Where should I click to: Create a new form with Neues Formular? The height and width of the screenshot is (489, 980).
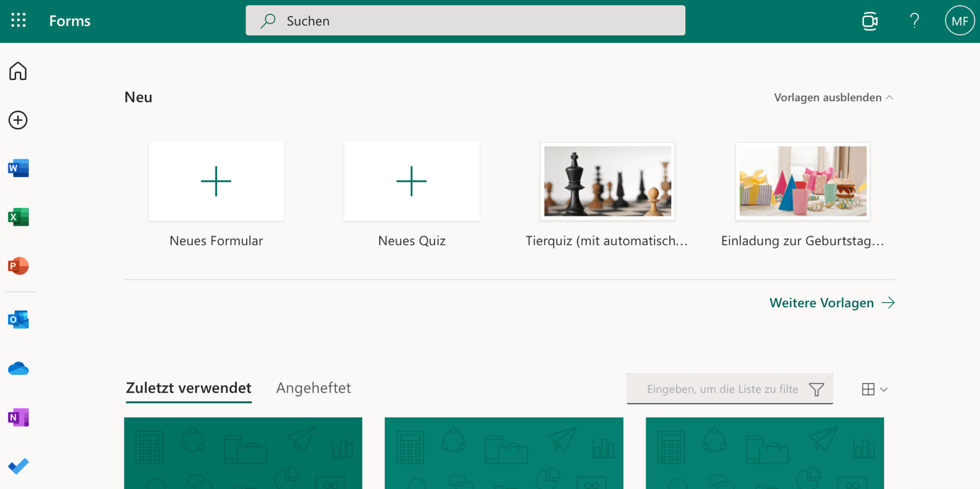pyautogui.click(x=216, y=182)
